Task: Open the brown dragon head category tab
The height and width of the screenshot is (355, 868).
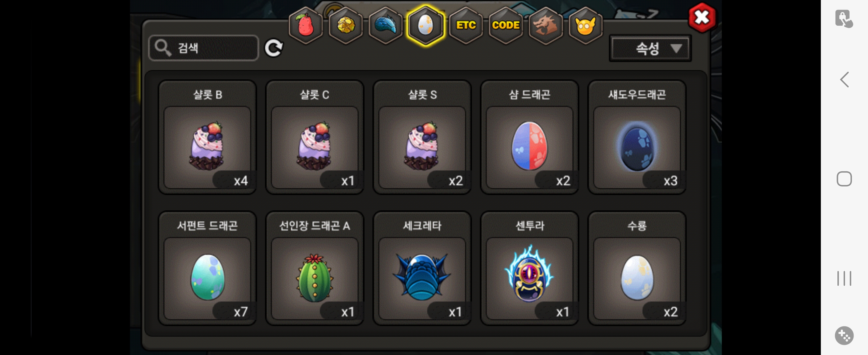Action: (x=545, y=26)
